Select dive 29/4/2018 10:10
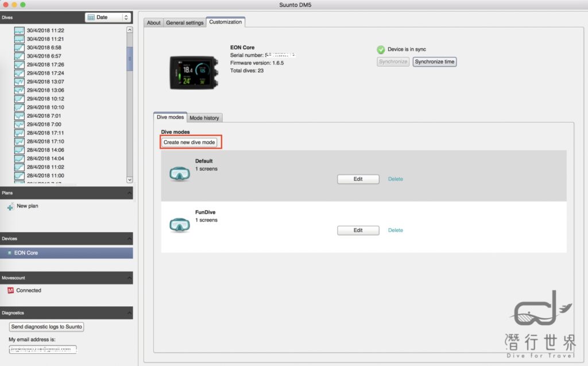588x366 pixels. (x=45, y=107)
